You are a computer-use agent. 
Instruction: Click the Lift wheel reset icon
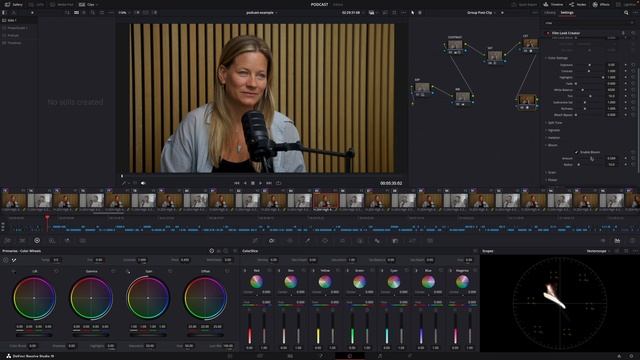[56, 271]
